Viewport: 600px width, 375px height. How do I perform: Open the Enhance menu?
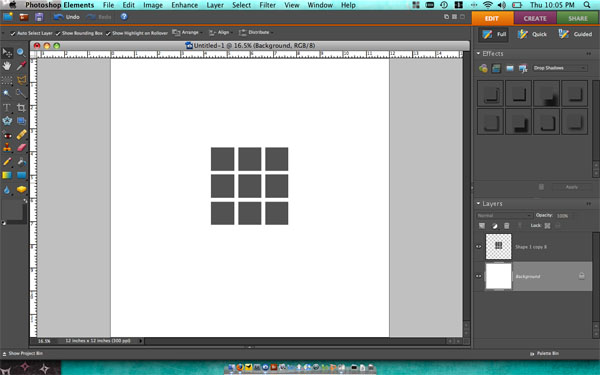tap(184, 5)
